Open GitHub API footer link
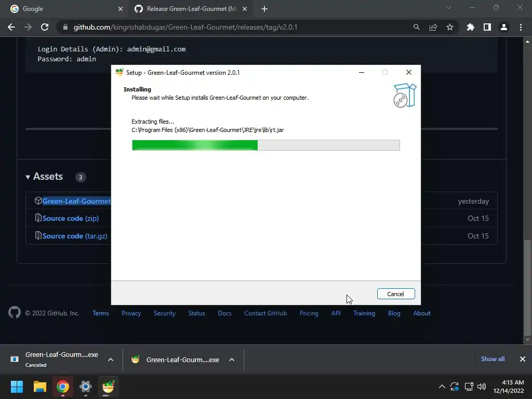 click(336, 313)
